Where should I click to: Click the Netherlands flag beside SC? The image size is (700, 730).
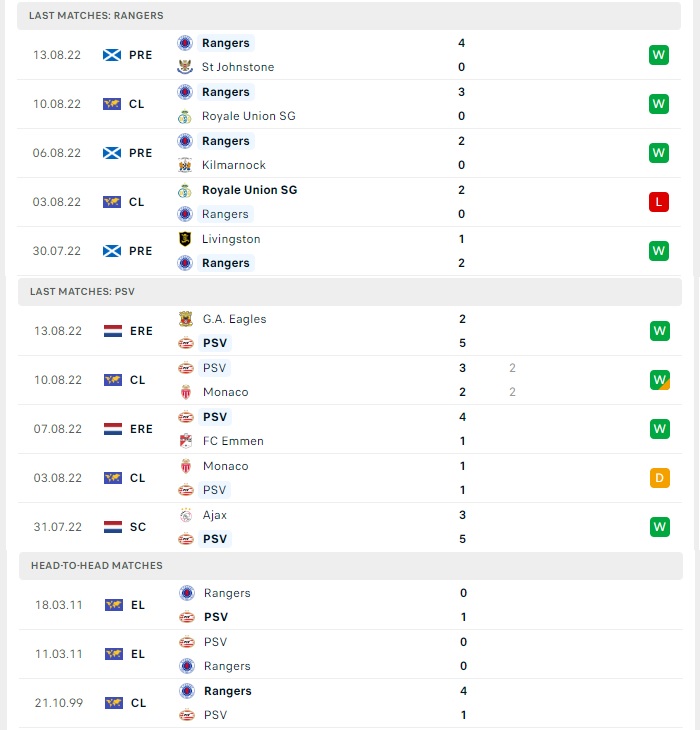pyautogui.click(x=113, y=527)
